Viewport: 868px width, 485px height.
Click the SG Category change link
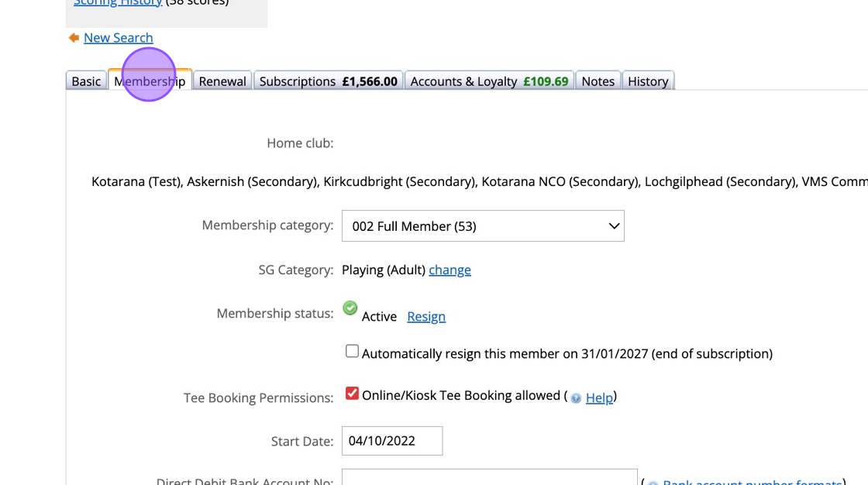click(x=449, y=270)
